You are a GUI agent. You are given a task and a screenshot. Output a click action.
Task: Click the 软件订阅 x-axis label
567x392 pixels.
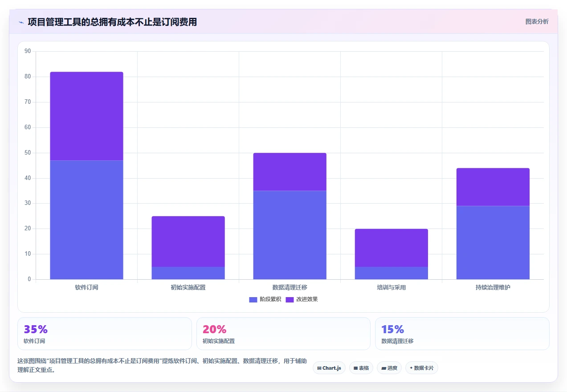86,287
